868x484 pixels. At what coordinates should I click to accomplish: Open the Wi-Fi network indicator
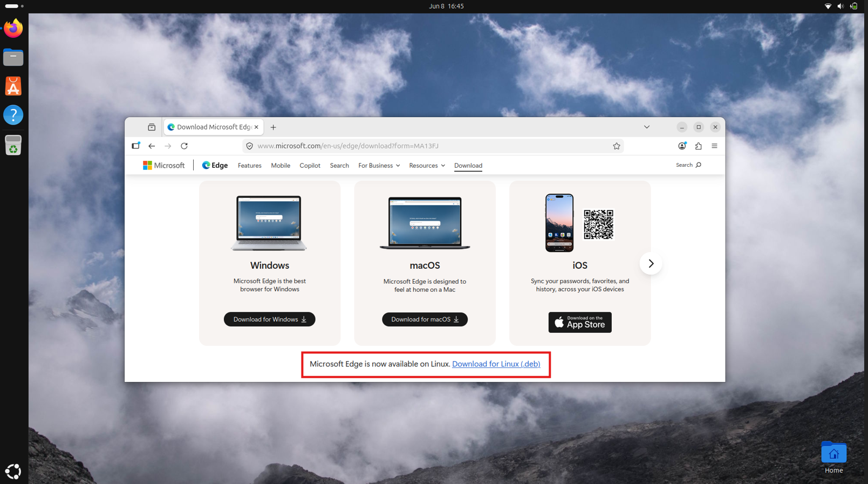pos(828,6)
